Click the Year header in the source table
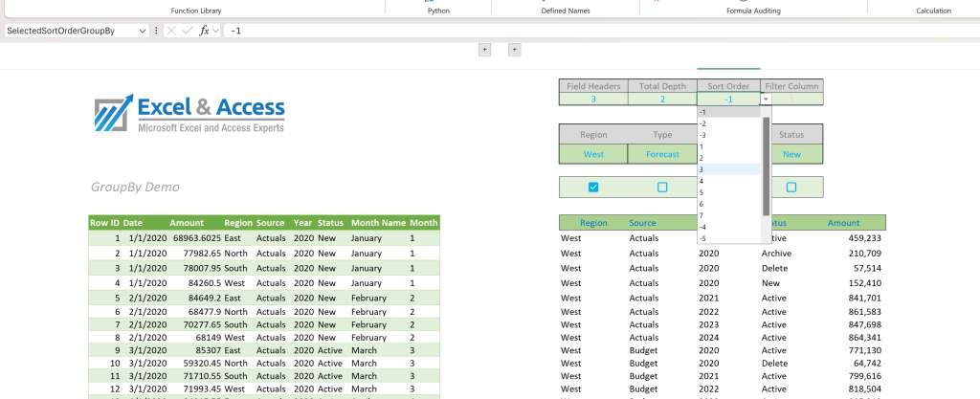 tap(303, 223)
